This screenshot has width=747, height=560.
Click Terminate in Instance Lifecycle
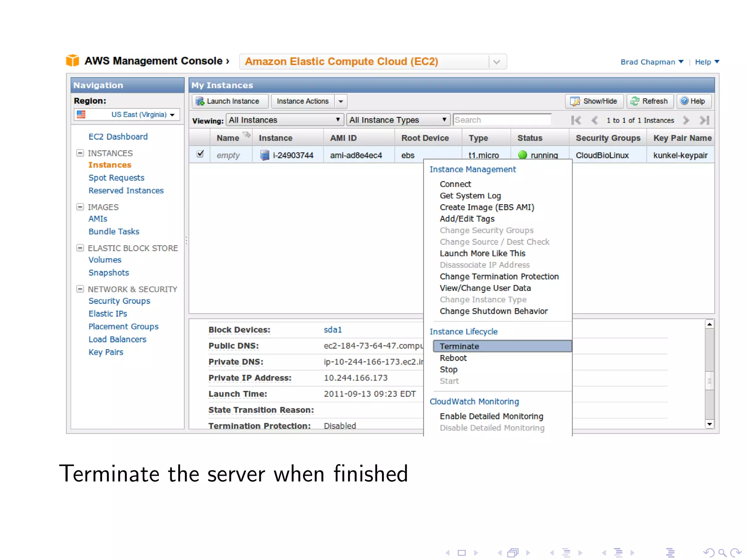pyautogui.click(x=502, y=346)
